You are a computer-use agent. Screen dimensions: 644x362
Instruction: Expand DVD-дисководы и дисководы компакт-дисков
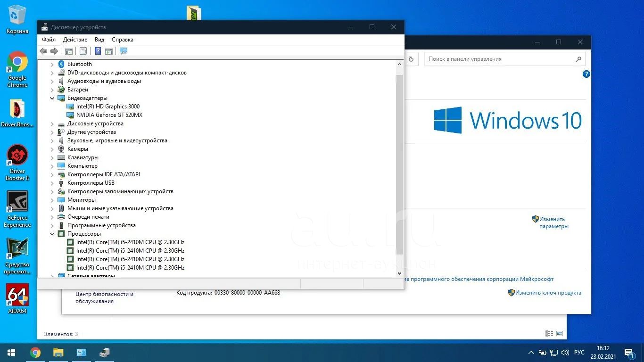(x=52, y=73)
